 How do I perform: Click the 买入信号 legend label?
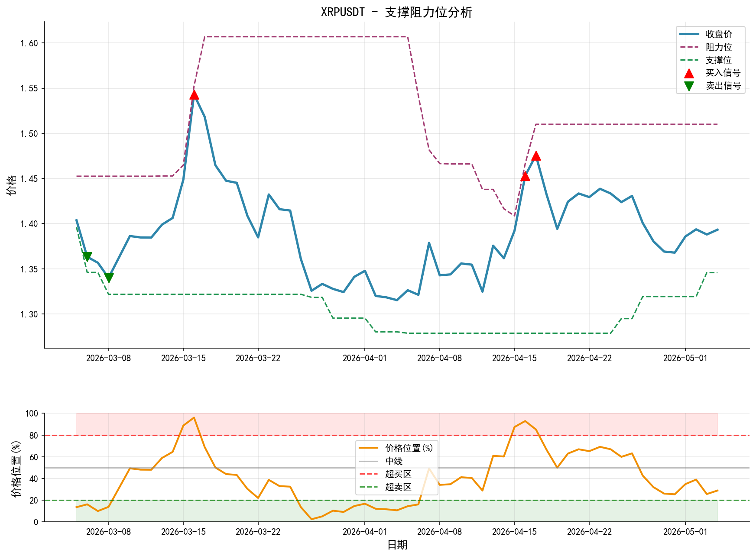pos(723,73)
